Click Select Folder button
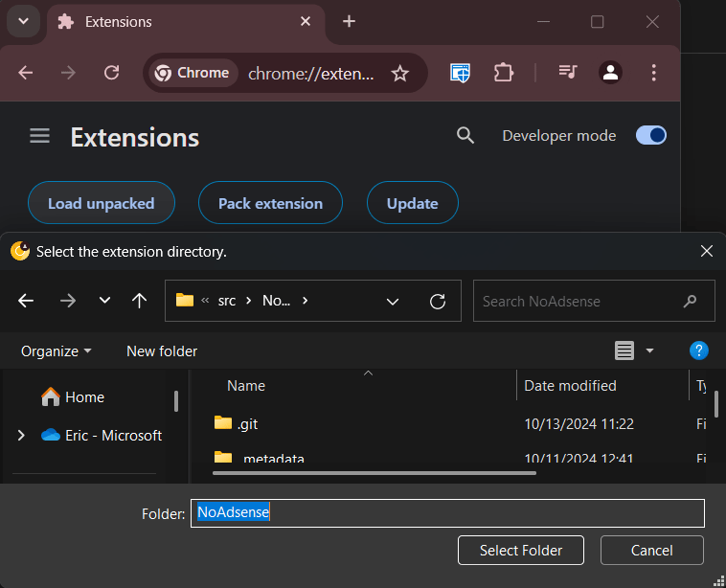Screen dimensions: 726x588 (x=521, y=550)
